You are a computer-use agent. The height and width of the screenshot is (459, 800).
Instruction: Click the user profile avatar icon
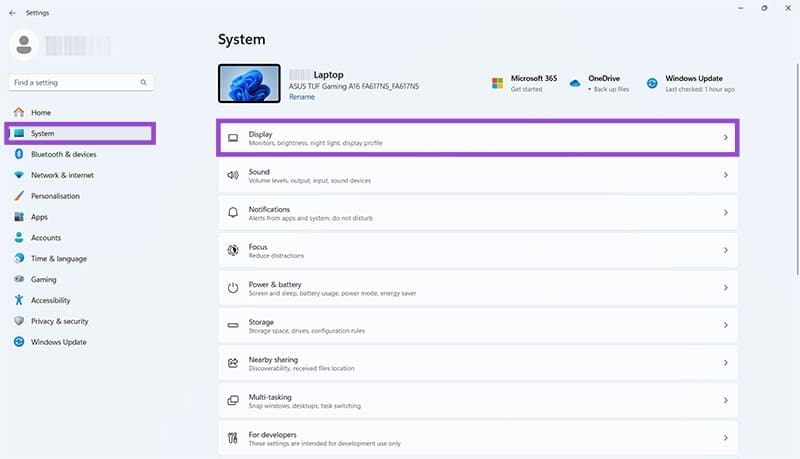click(x=25, y=45)
